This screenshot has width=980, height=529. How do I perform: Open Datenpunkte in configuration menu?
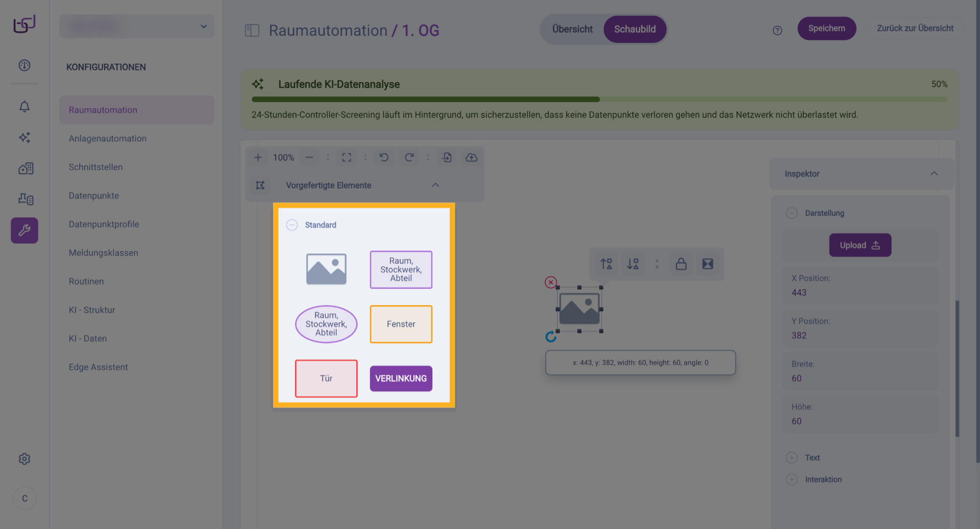[94, 195]
